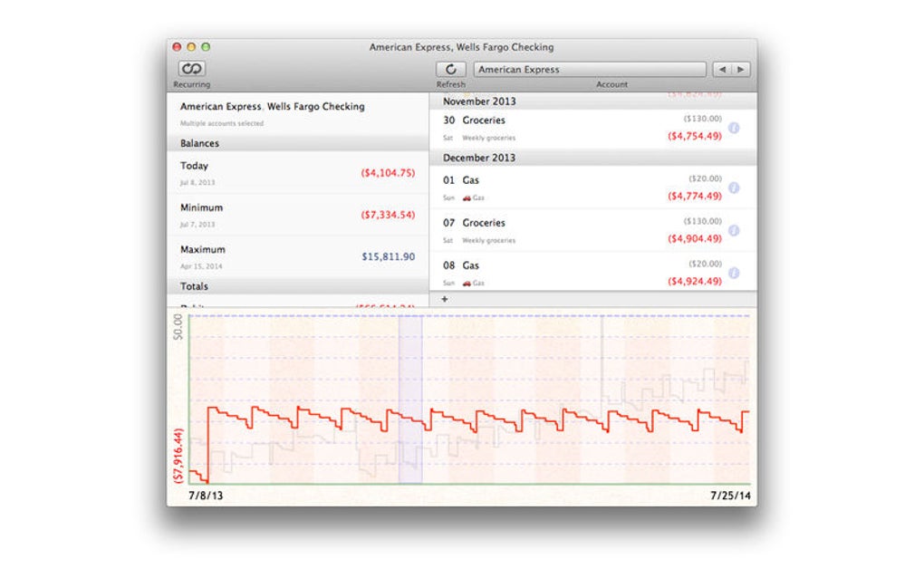Viewport: 924px width, 578px height.
Task: Select the 30 Groceries transaction row
Action: [592, 129]
